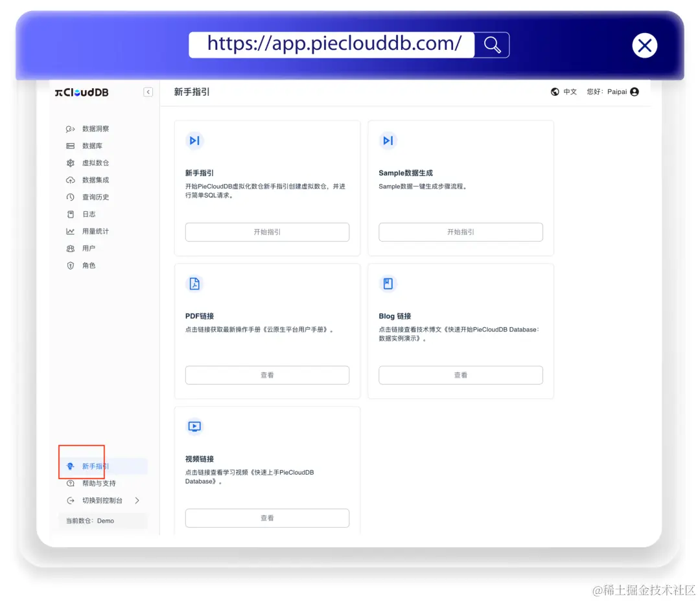Open 角色 in the sidebar

coord(89,266)
